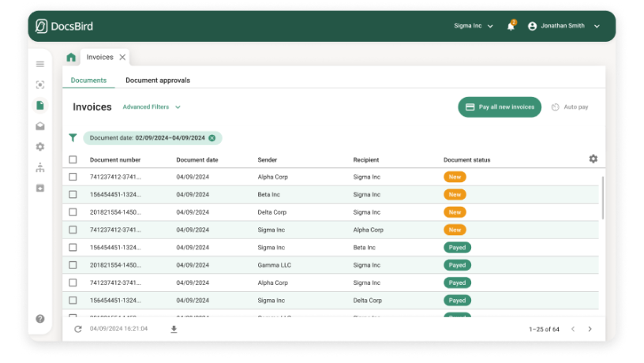
Task: Click Pay all new invoices button
Action: (500, 107)
